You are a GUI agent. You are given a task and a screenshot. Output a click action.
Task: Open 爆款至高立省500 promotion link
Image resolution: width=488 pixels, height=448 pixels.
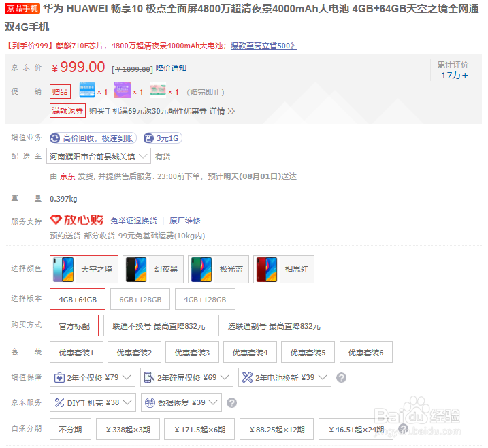263,46
